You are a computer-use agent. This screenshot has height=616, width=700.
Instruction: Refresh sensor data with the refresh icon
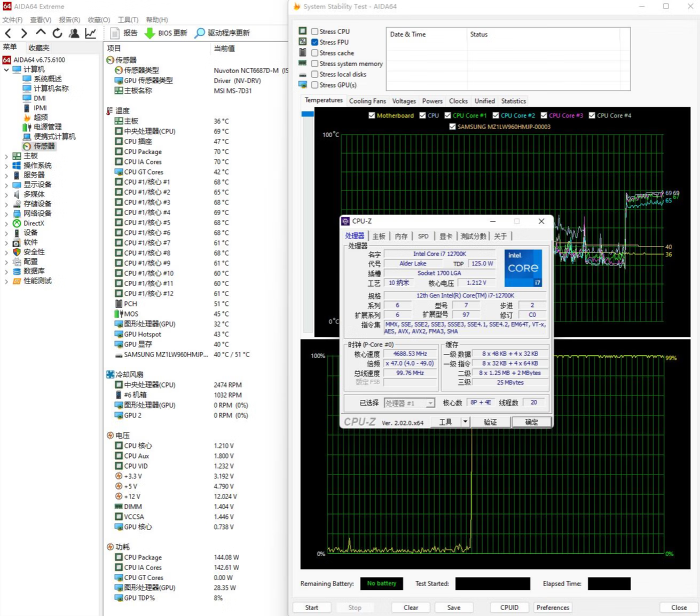coord(57,33)
